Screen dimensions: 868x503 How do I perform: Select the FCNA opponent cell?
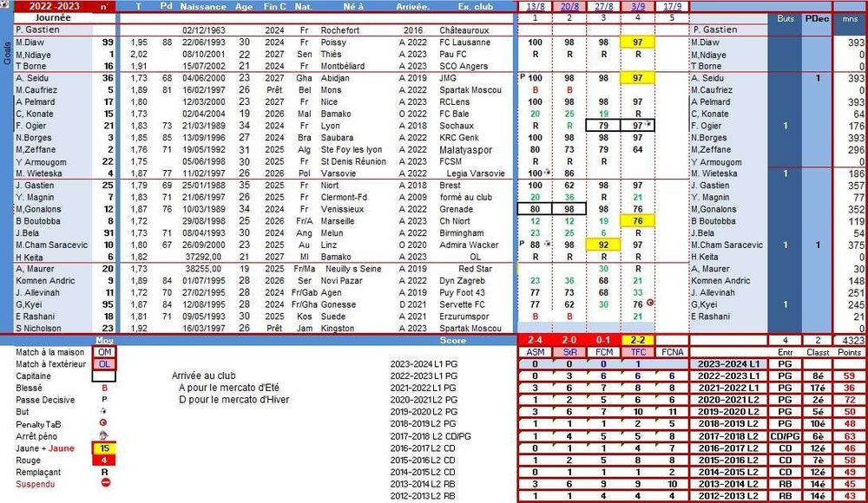click(672, 352)
